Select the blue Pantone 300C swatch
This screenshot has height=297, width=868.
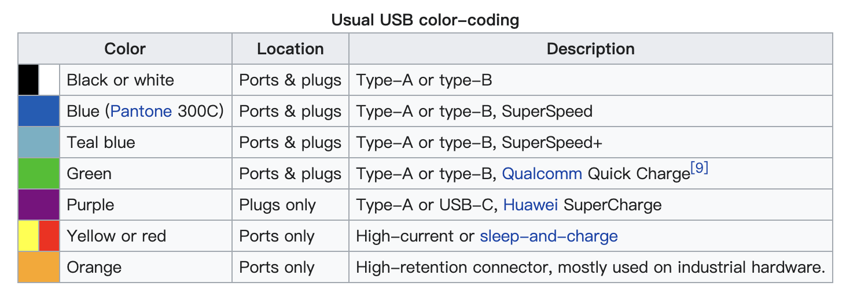[39, 111]
